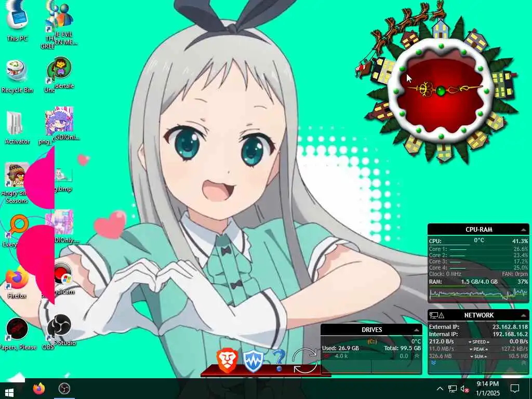Click the External IP value 23.162.8.118
The height and width of the screenshot is (399, 532).
510,327
